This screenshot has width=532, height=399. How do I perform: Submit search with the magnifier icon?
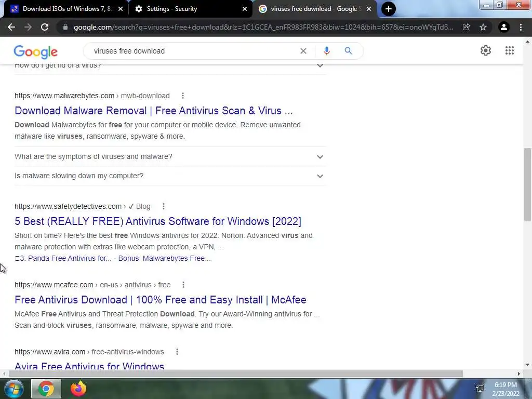click(x=348, y=51)
